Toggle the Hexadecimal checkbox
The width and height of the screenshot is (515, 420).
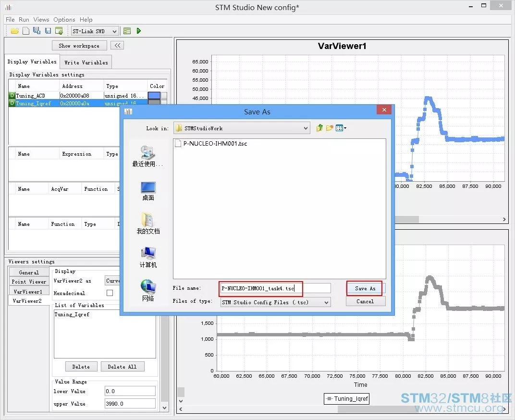110,293
